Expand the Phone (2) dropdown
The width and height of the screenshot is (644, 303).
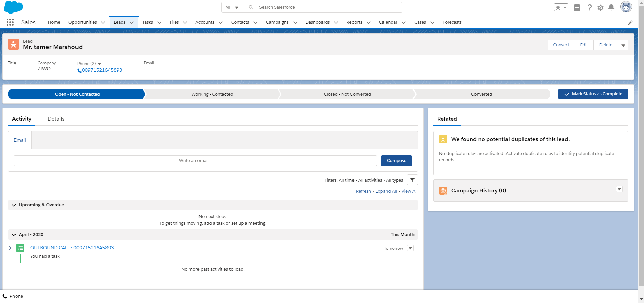click(99, 64)
